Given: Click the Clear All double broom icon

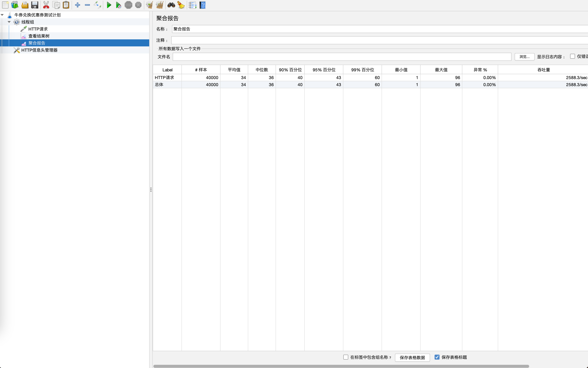Looking at the screenshot, I should [x=159, y=5].
